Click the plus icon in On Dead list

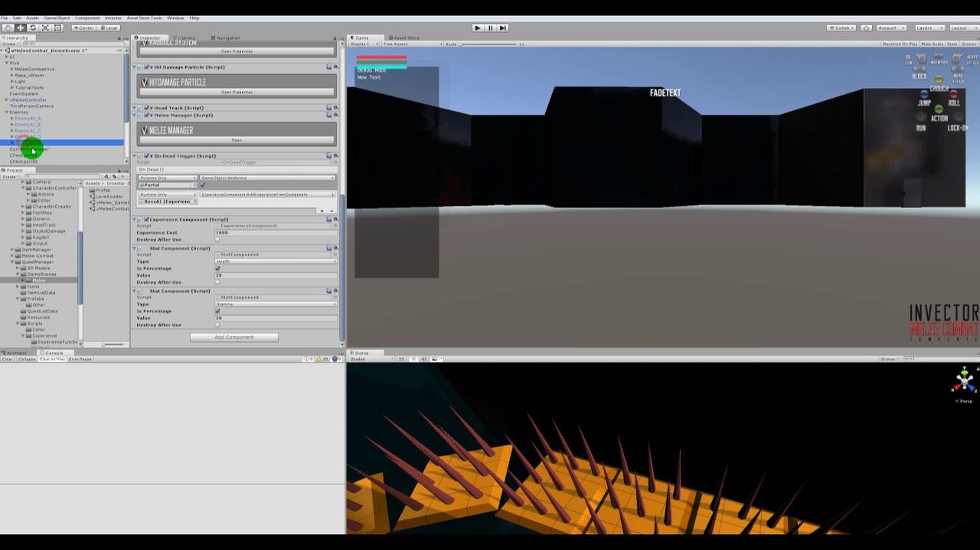coord(322,210)
